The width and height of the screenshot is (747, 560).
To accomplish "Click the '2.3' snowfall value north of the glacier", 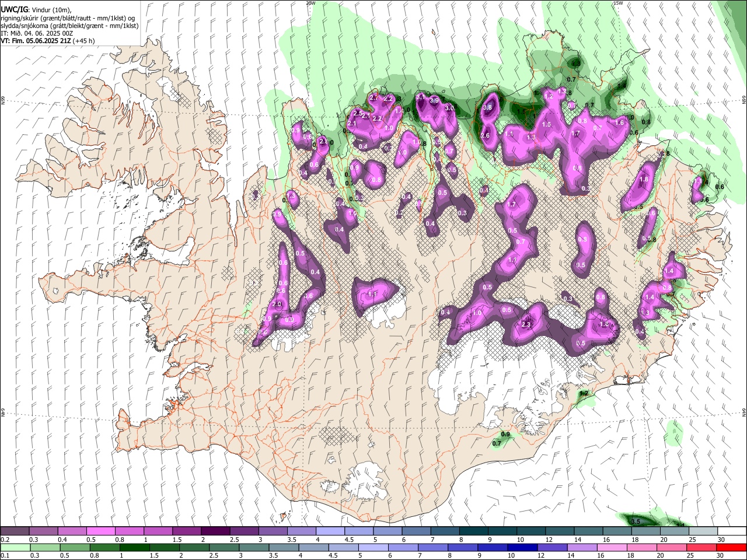I will 526,325.
